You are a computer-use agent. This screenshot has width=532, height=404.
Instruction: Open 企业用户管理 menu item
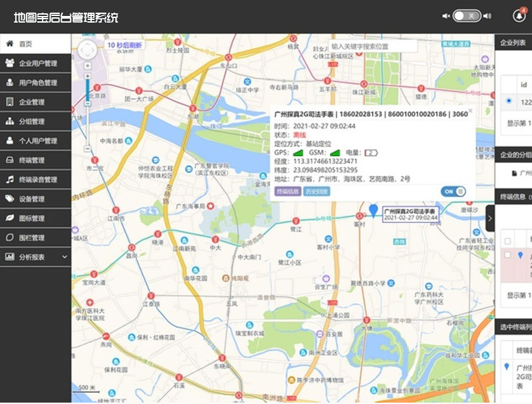[35, 63]
